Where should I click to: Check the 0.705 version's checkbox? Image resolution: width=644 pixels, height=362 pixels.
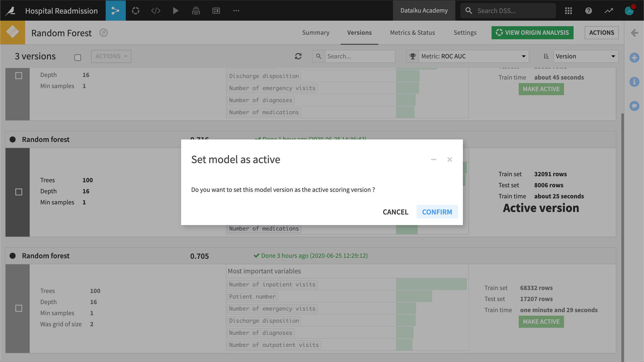[x=19, y=308]
